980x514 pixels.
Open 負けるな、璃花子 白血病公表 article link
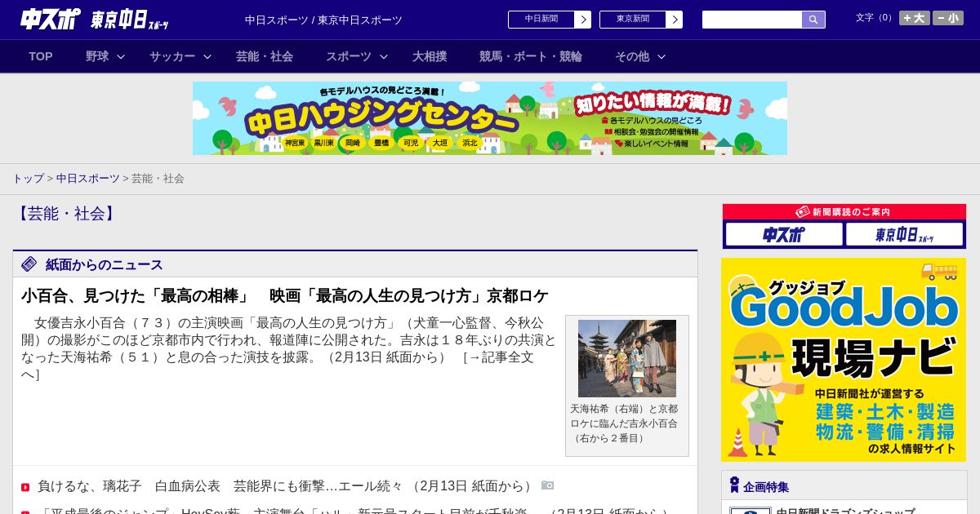tap(287, 485)
